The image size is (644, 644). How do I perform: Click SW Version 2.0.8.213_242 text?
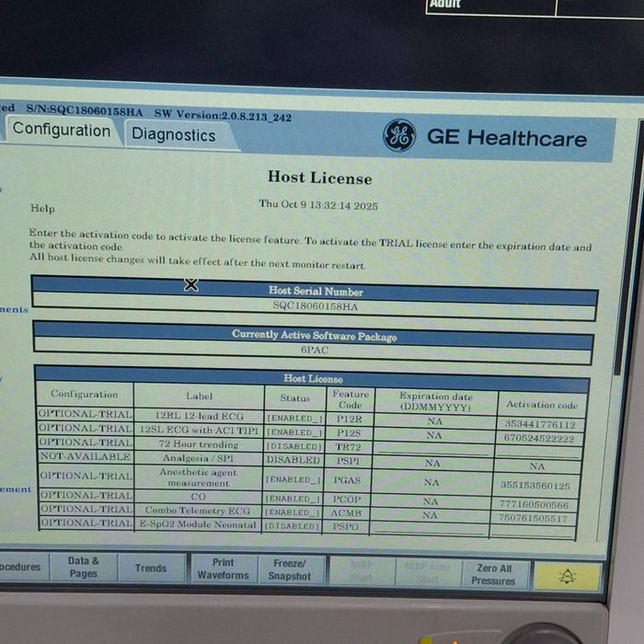pyautogui.click(x=223, y=115)
